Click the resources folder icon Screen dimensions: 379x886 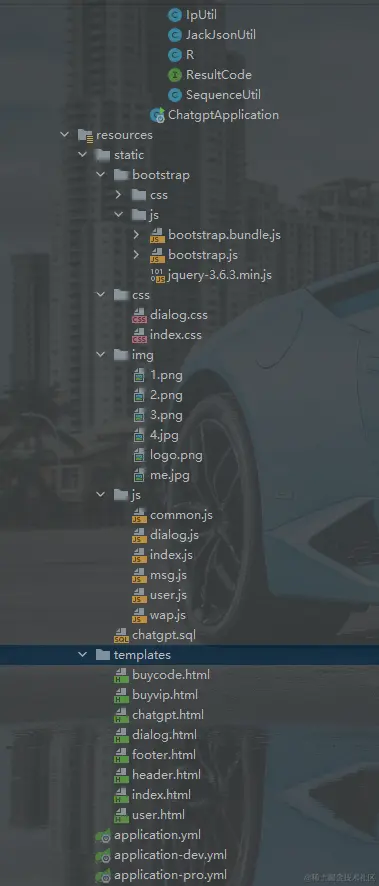(x=85, y=135)
